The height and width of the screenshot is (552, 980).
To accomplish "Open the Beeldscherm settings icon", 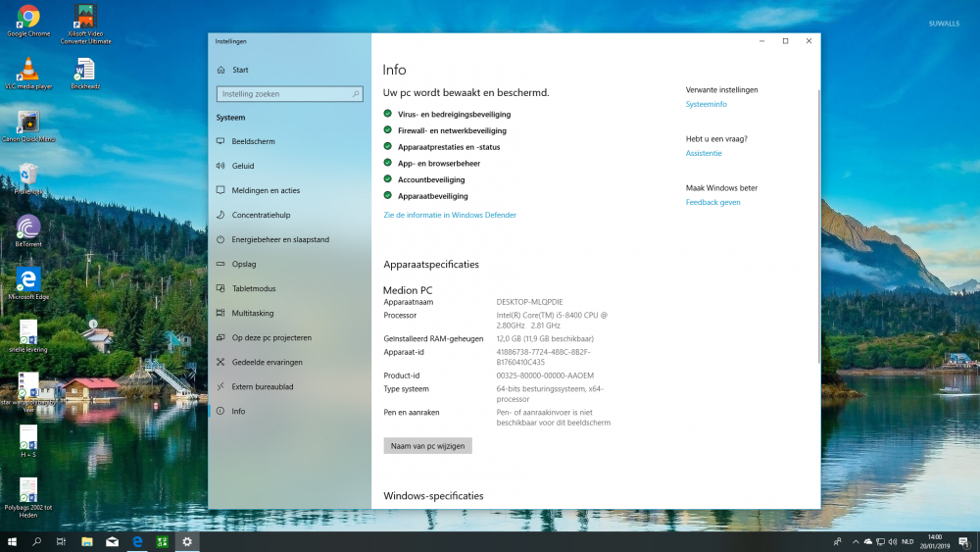I will pyautogui.click(x=220, y=141).
